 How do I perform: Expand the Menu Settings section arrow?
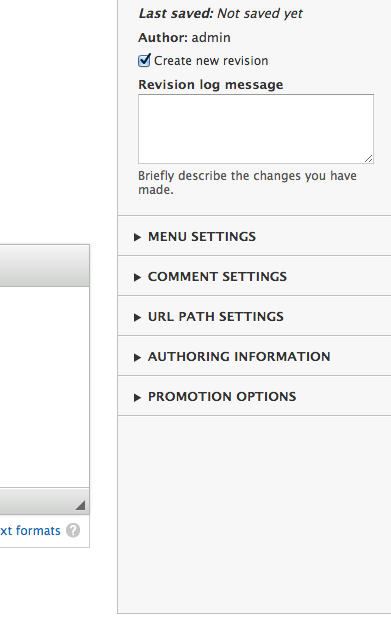coord(137,237)
